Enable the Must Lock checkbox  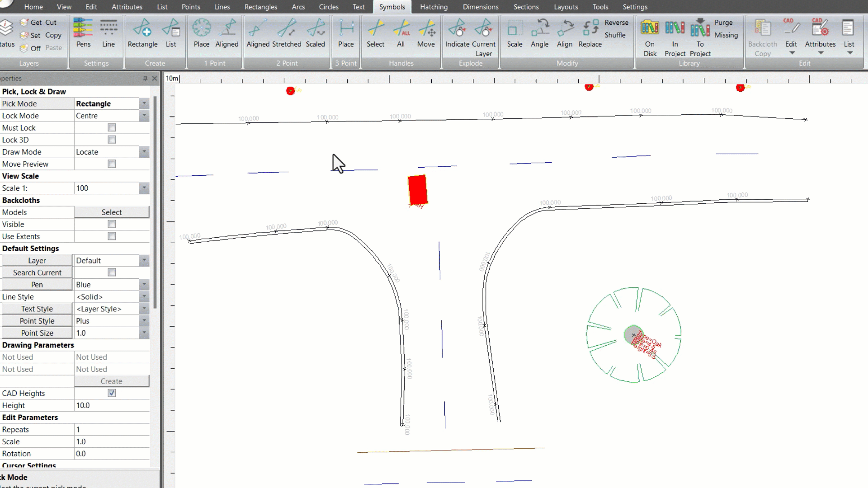pos(112,128)
